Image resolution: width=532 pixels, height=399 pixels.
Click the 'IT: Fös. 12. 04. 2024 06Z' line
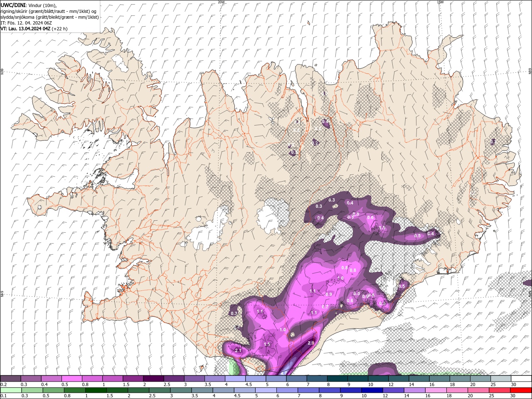click(27, 23)
